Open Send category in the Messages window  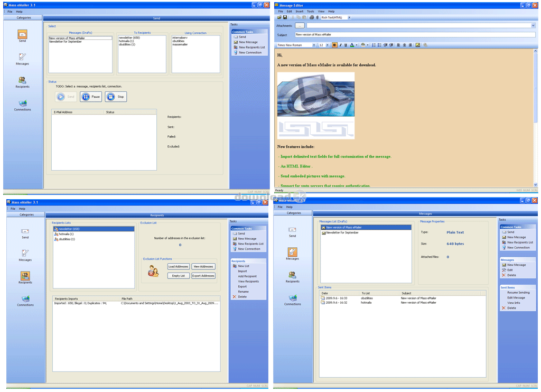(293, 230)
